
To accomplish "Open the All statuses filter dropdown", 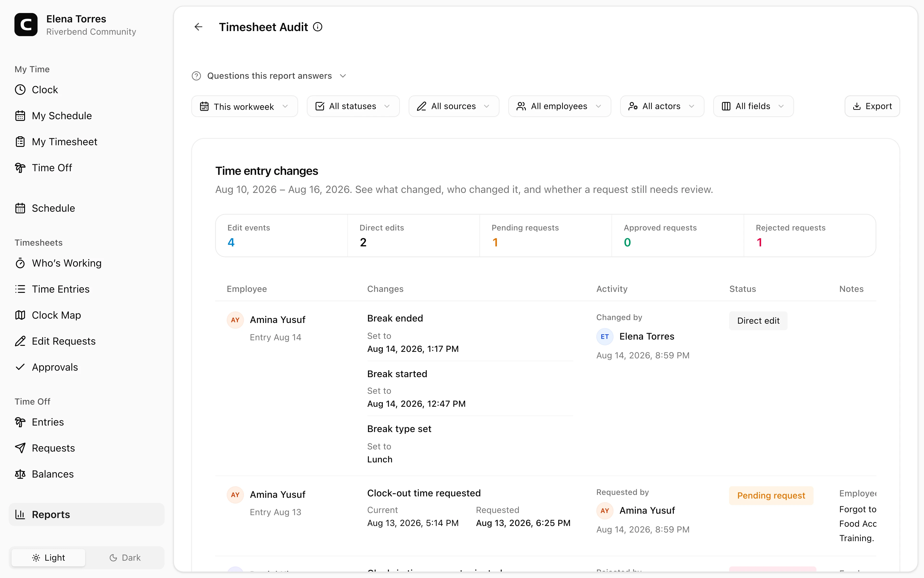I will click(353, 106).
